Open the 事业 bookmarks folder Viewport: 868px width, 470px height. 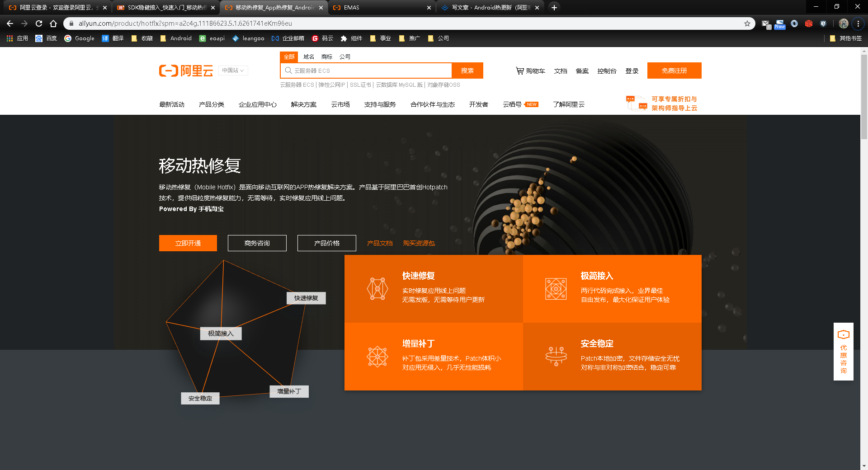[x=380, y=38]
